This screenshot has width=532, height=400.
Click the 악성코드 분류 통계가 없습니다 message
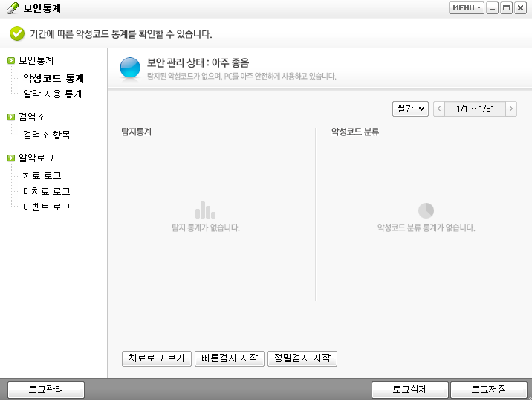click(x=426, y=228)
